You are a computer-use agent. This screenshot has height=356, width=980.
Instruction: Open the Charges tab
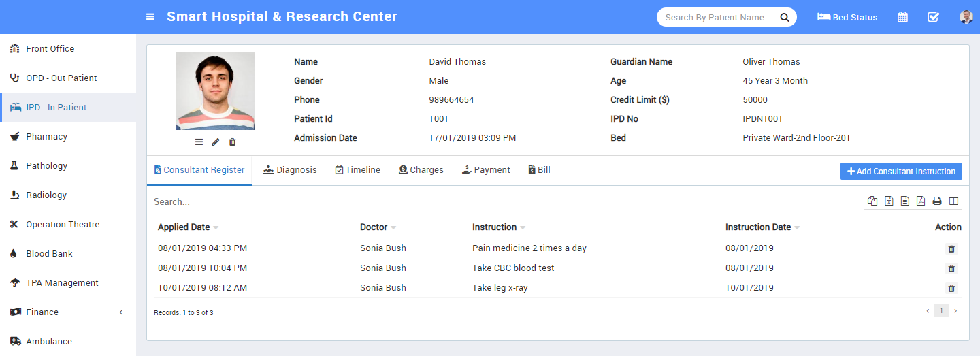[x=421, y=170]
